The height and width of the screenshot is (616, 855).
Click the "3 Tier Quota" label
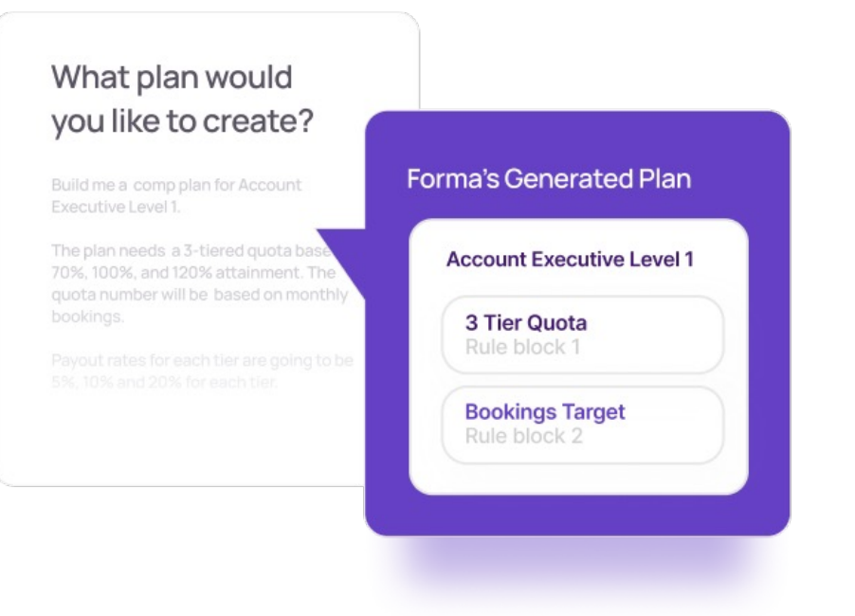pyautogui.click(x=525, y=322)
